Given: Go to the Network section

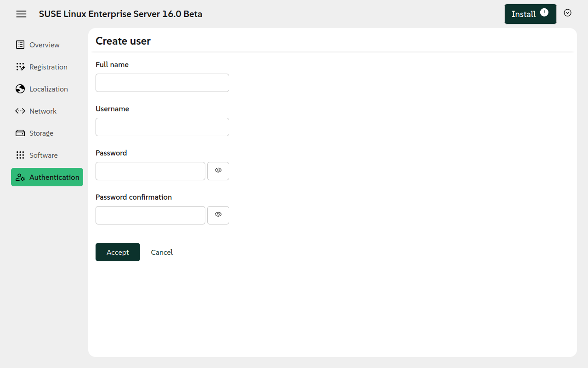Looking at the screenshot, I should [x=43, y=111].
